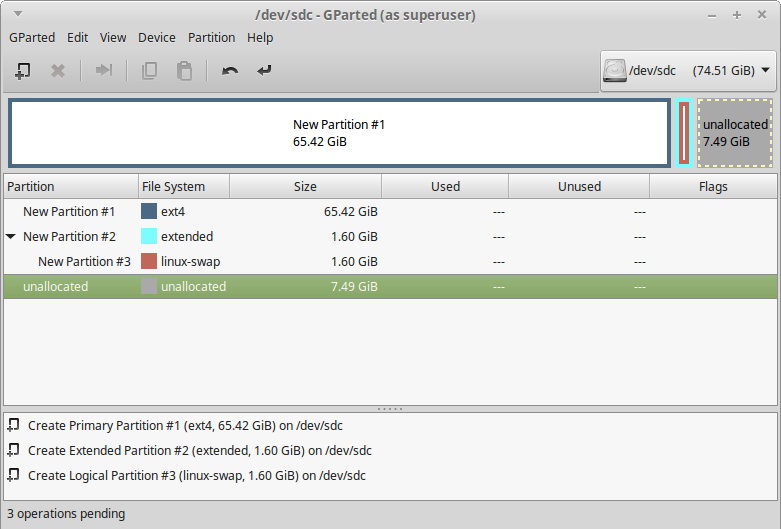781x529 pixels.
Task: Click the pane divider handle above operations list
Action: coord(390,409)
